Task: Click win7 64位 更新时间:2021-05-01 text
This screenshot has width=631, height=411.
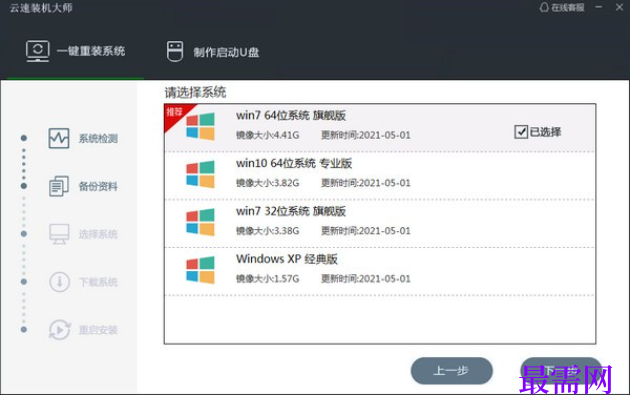Action: [x=366, y=135]
